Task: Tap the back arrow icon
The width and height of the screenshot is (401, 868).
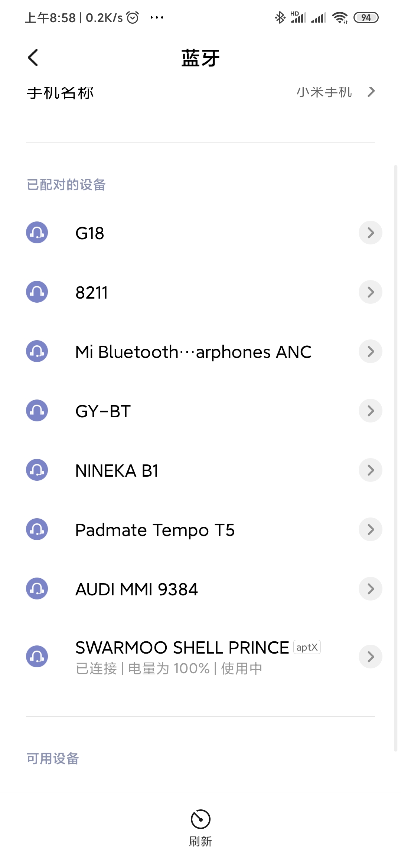Action: 33,57
